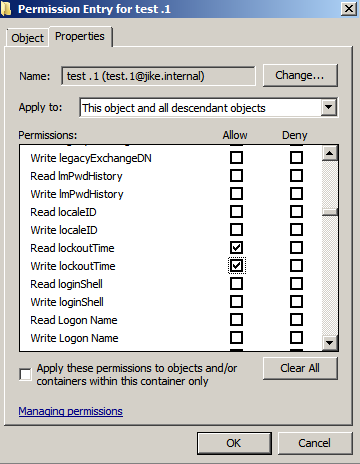
Task: Deny Write lockoutTime permission
Action: tap(296, 266)
